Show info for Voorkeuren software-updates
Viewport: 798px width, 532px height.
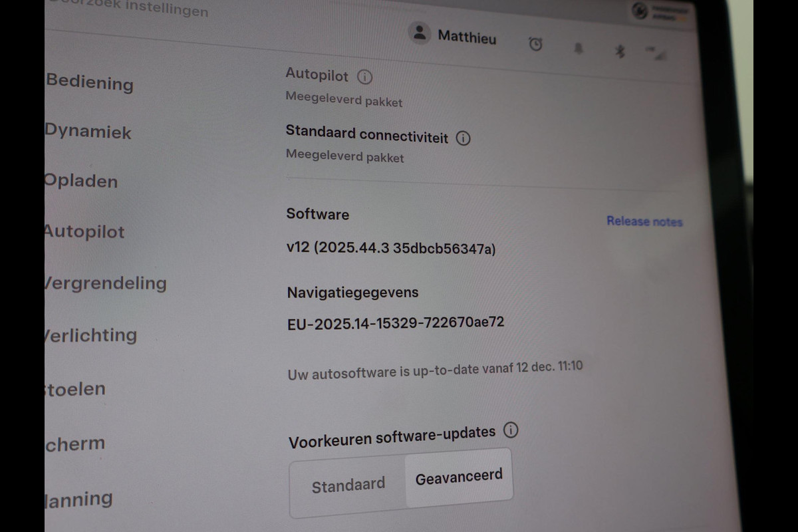tap(511, 430)
